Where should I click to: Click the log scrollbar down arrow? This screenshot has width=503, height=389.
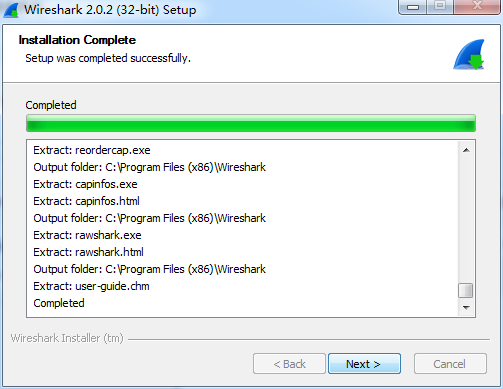point(466,307)
